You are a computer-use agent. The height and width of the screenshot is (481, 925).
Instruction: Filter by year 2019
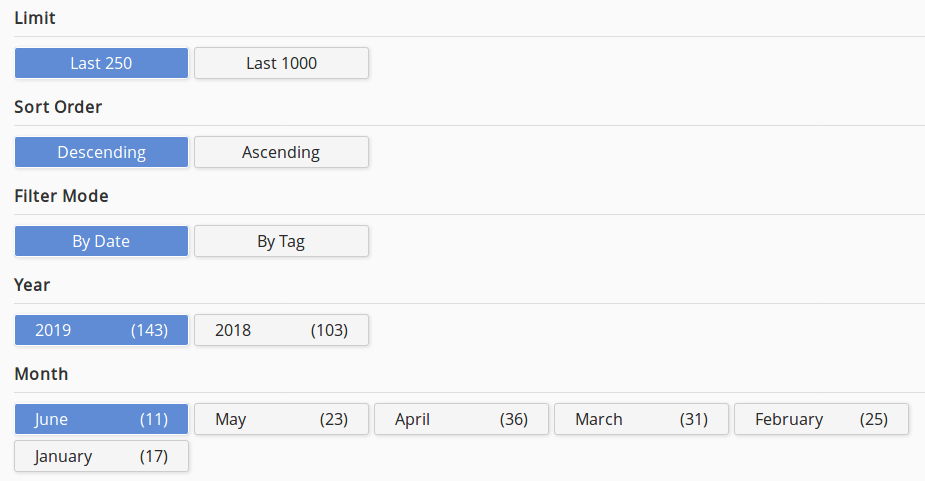(101, 330)
